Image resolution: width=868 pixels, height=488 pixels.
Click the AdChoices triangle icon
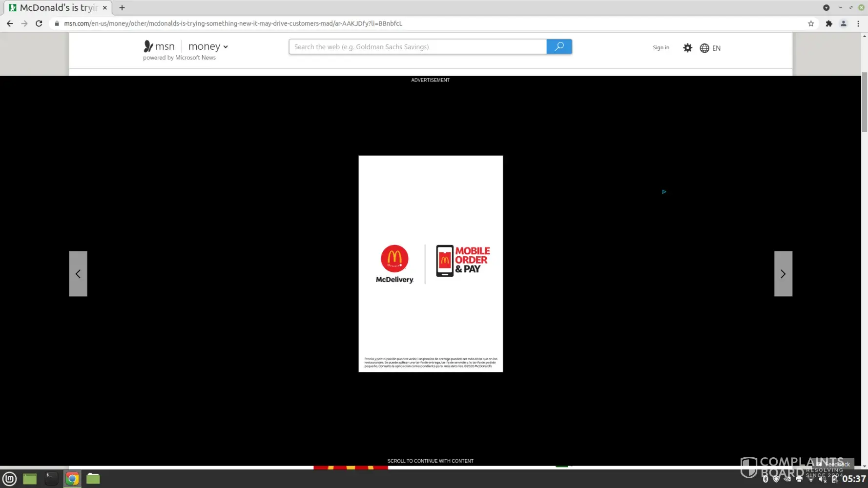coord(664,192)
